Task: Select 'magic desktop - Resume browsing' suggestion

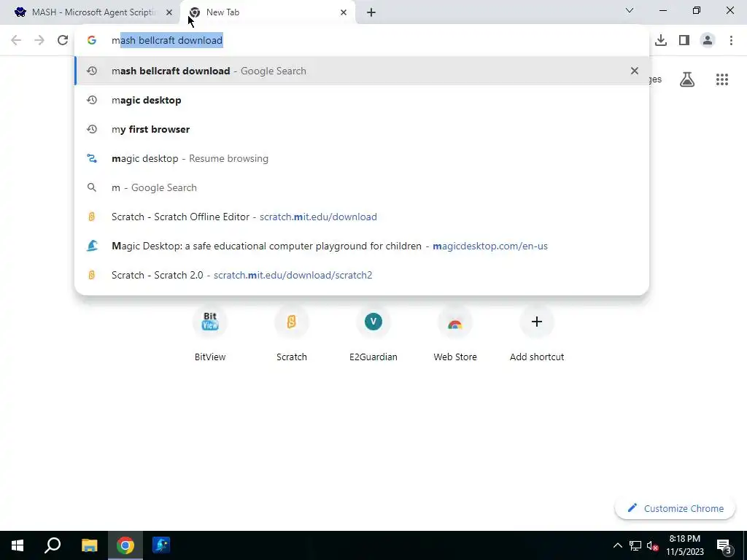Action: pyautogui.click(x=362, y=158)
